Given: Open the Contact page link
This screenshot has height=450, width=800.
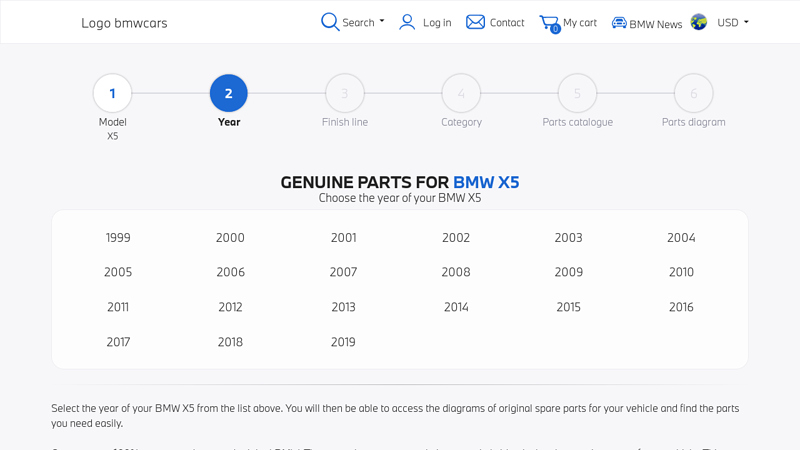Looking at the screenshot, I should click(507, 22).
